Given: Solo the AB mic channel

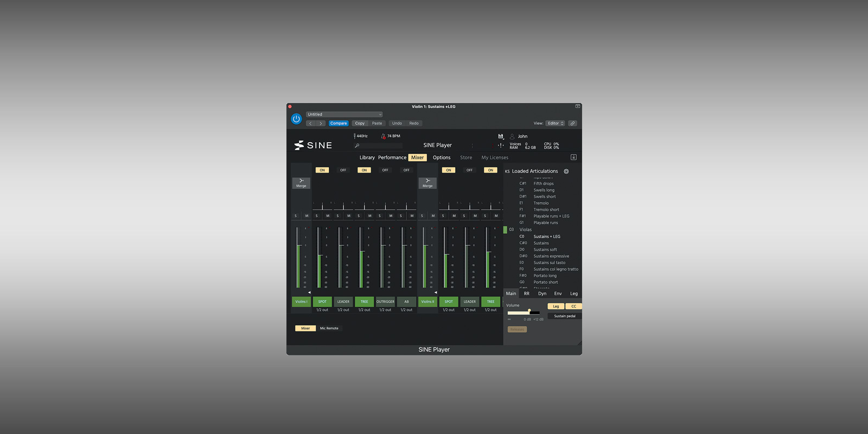Looking at the screenshot, I should pyautogui.click(x=401, y=216).
